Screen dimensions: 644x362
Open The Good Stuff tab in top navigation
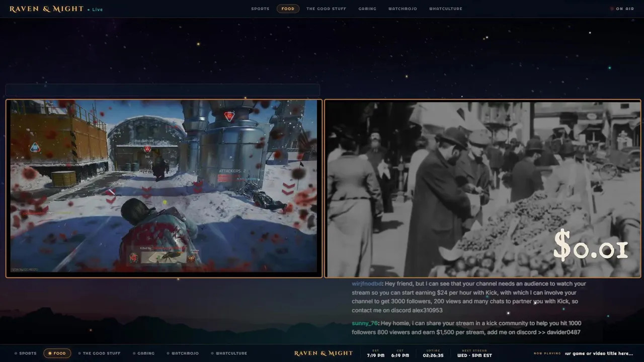[326, 9]
